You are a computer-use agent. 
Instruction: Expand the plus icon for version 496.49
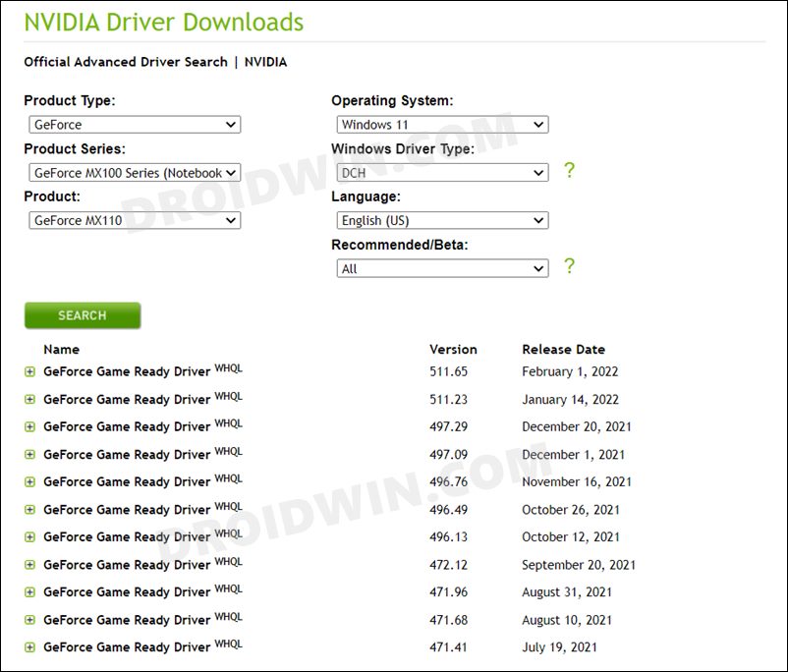coord(30,510)
